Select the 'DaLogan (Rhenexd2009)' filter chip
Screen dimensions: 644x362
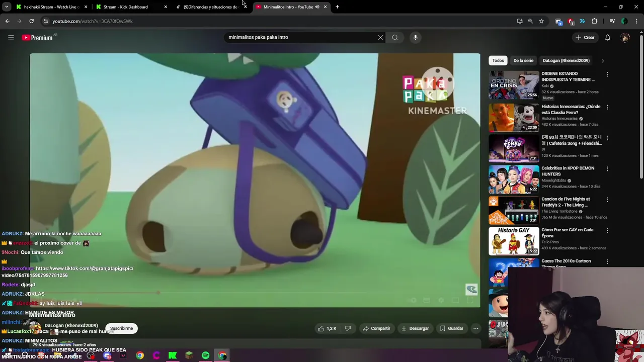566,61
